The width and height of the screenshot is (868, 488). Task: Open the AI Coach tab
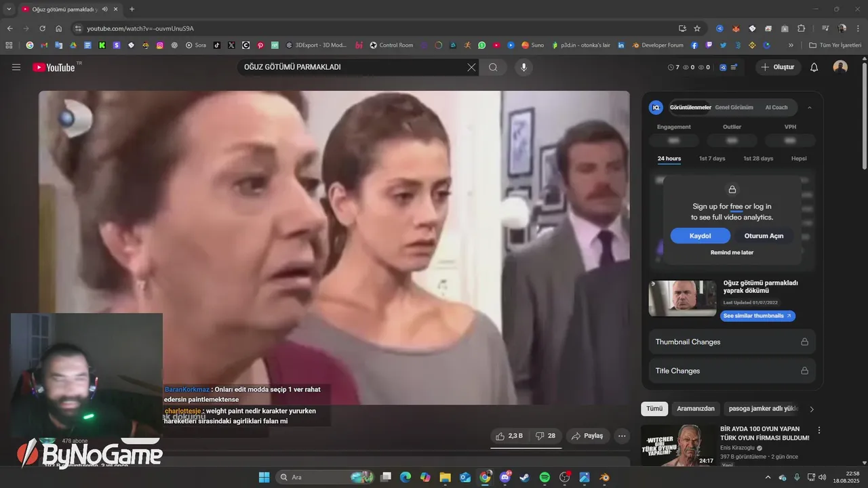(x=776, y=107)
